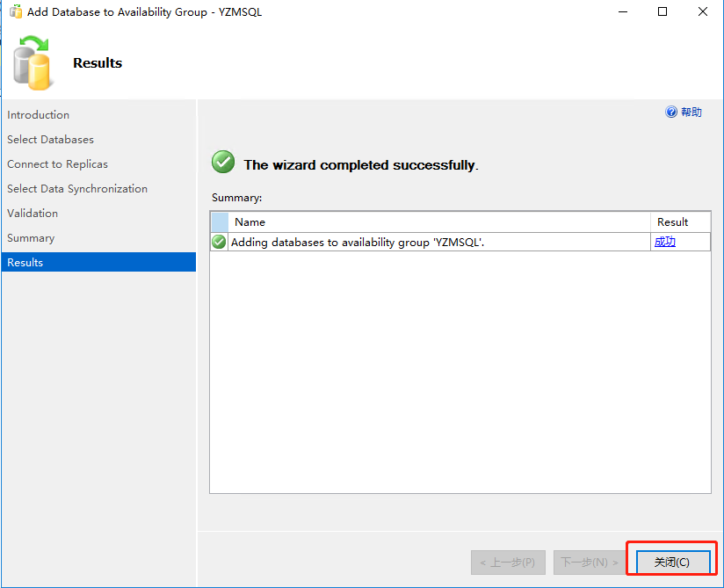Click the database cylinders icon beside Results
The height and width of the screenshot is (588, 724).
[33, 63]
